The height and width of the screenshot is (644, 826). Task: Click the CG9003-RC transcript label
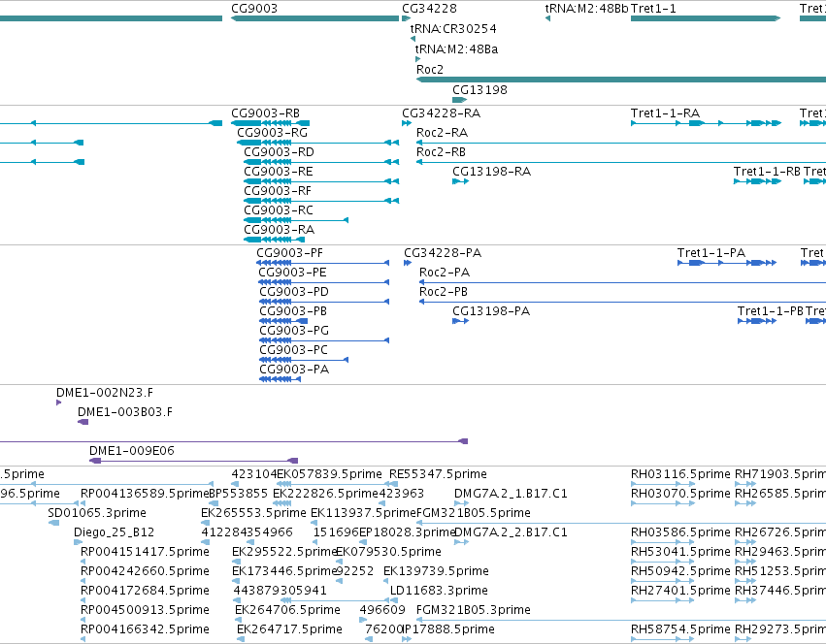pos(279,210)
